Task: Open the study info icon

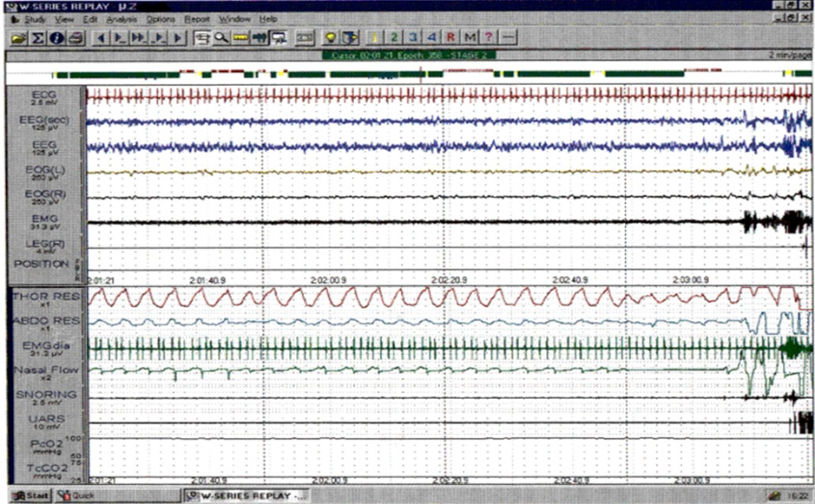Action: [x=56, y=38]
